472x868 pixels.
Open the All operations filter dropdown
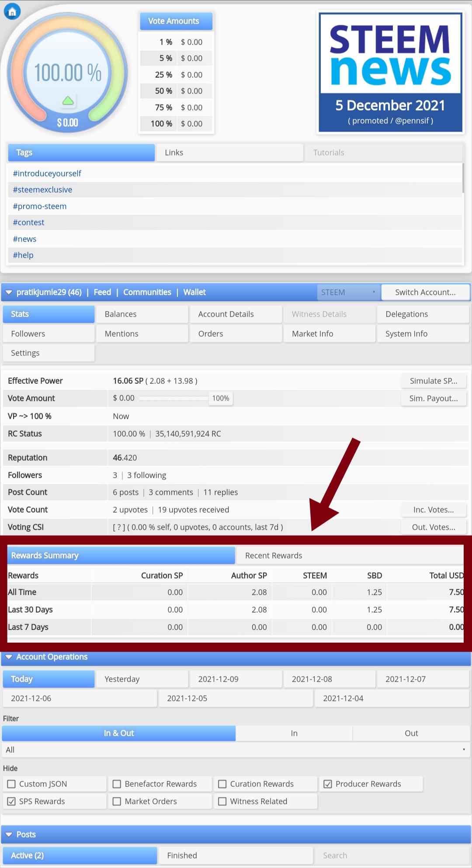point(236,750)
